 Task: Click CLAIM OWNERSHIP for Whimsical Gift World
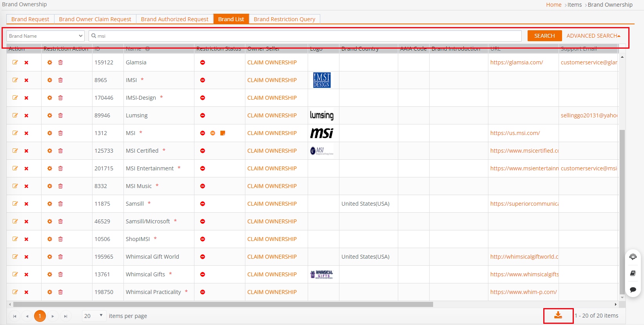[x=272, y=257]
